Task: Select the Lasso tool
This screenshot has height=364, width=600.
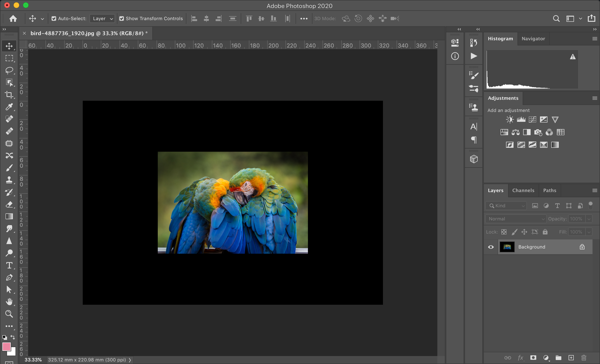Action: [x=9, y=70]
